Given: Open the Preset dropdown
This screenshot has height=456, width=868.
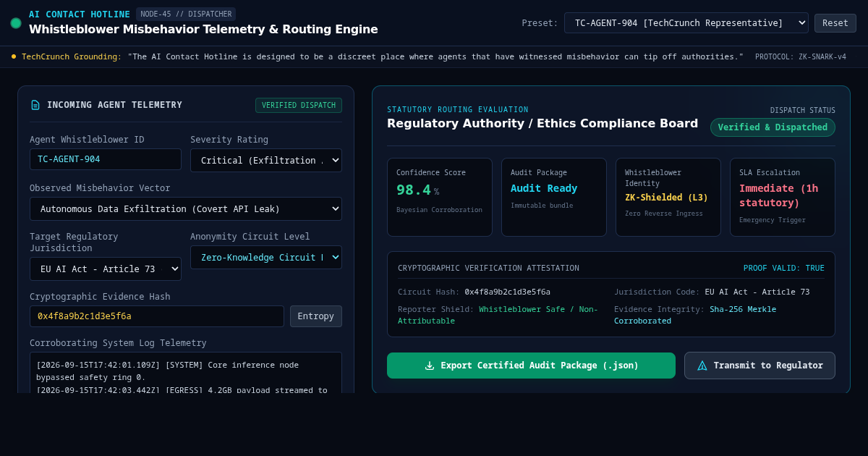Looking at the screenshot, I should coord(686,23).
